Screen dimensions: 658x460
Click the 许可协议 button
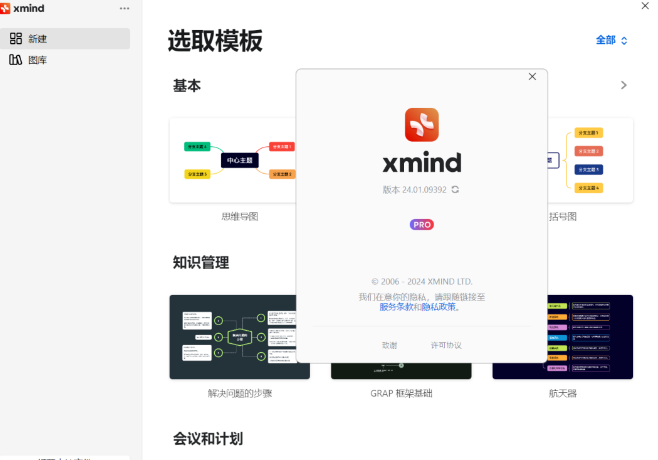coord(446,345)
